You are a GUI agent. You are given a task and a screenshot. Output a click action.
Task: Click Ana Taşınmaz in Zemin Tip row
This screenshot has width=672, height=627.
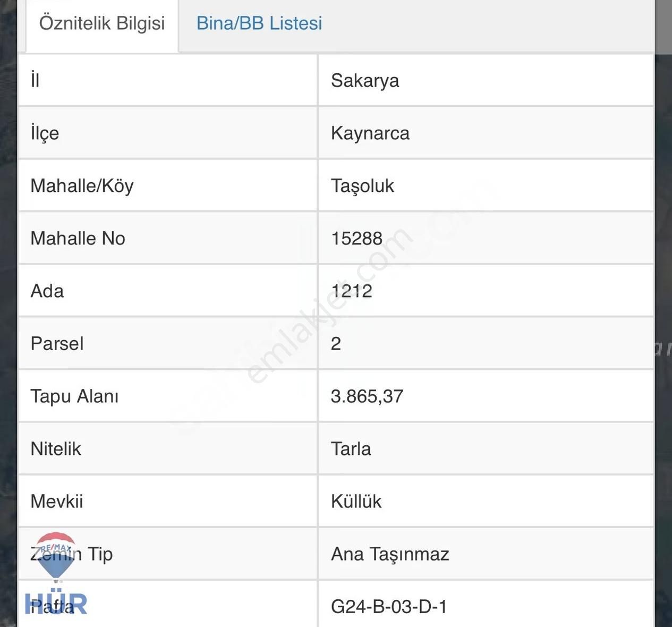click(x=389, y=554)
